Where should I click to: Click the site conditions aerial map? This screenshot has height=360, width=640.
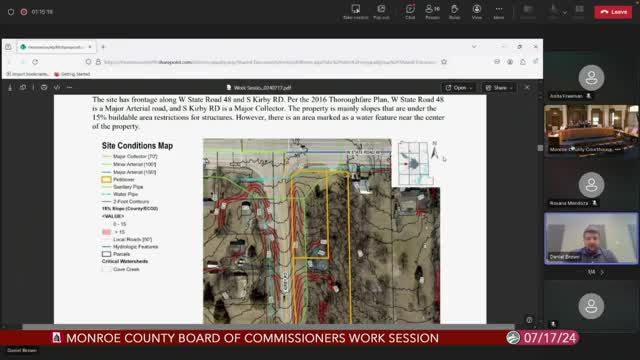pos(322,231)
